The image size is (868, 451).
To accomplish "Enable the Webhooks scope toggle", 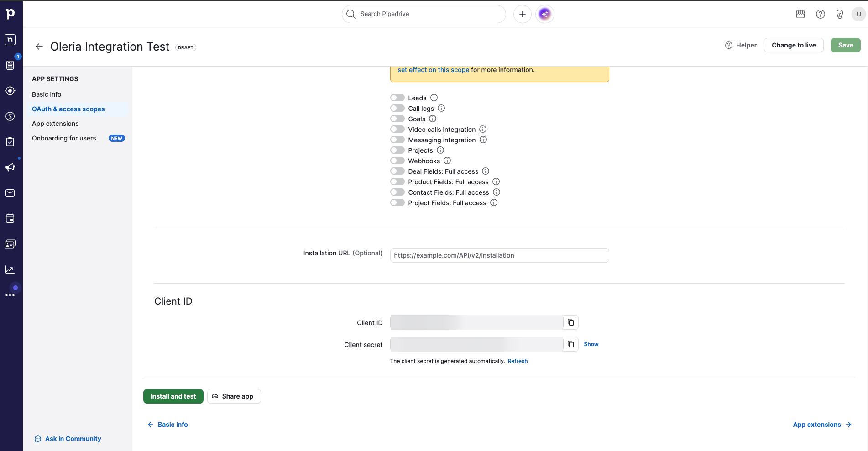I will (x=397, y=161).
